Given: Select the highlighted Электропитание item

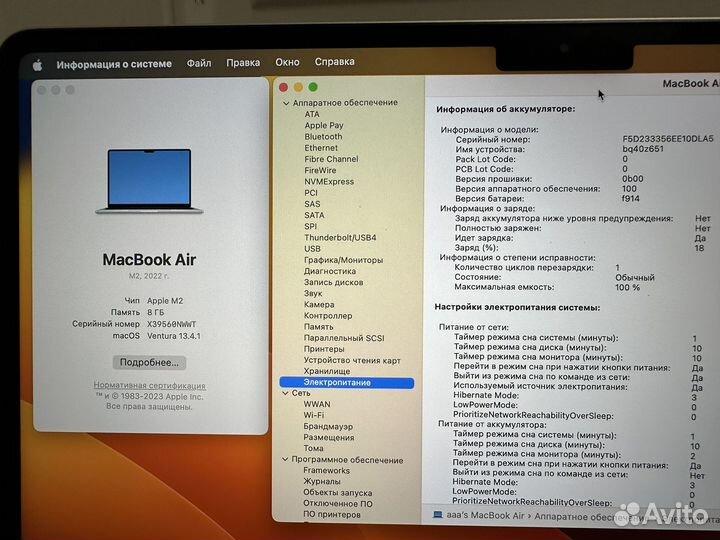Looking at the screenshot, I should click(347, 382).
